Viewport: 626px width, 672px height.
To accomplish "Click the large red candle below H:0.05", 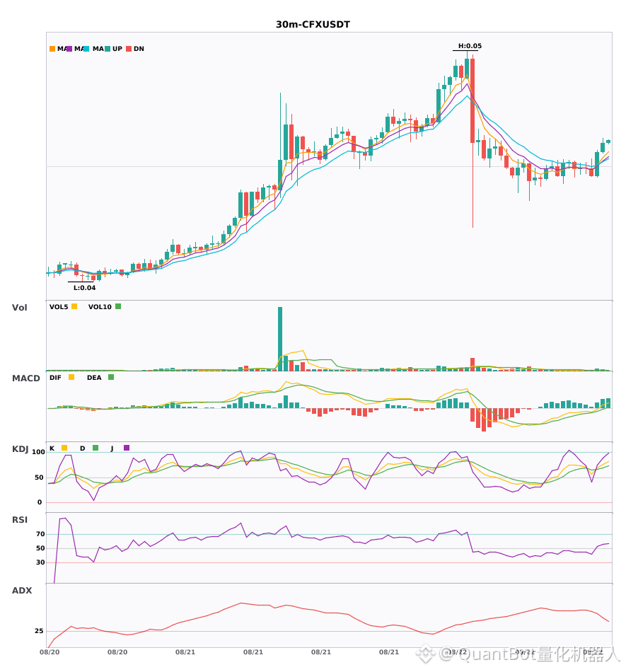I will point(473,100).
